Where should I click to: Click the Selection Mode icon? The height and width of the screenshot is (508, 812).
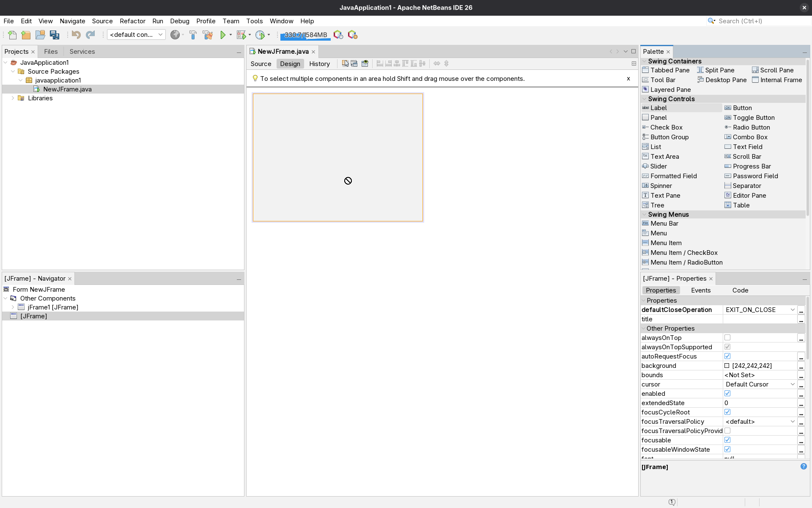[345, 63]
